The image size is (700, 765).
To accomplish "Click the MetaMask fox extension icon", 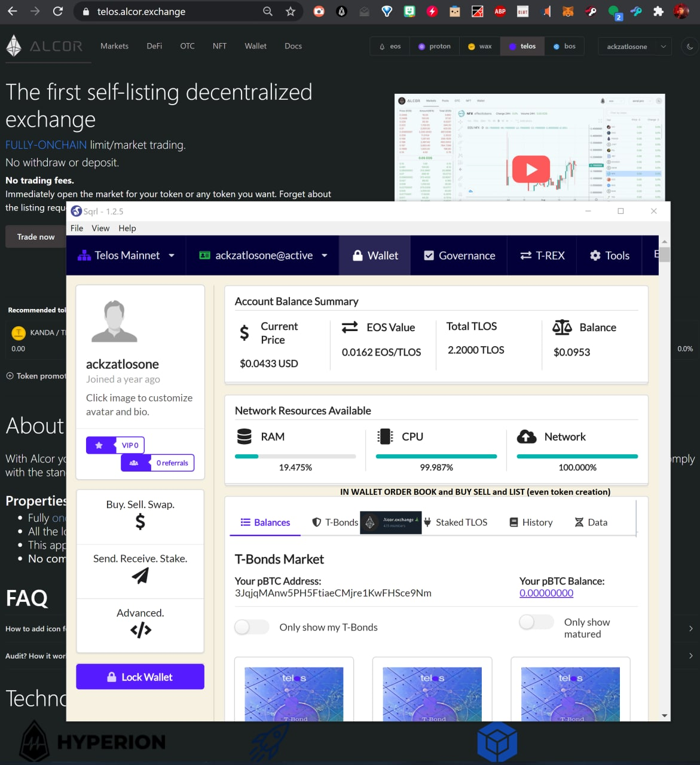I will tap(568, 11).
